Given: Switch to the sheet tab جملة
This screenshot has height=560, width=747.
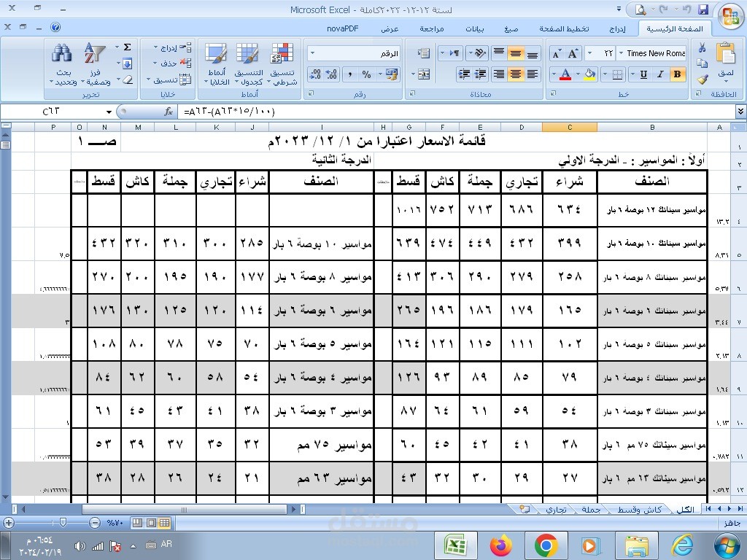Looking at the screenshot, I should (x=591, y=510).
